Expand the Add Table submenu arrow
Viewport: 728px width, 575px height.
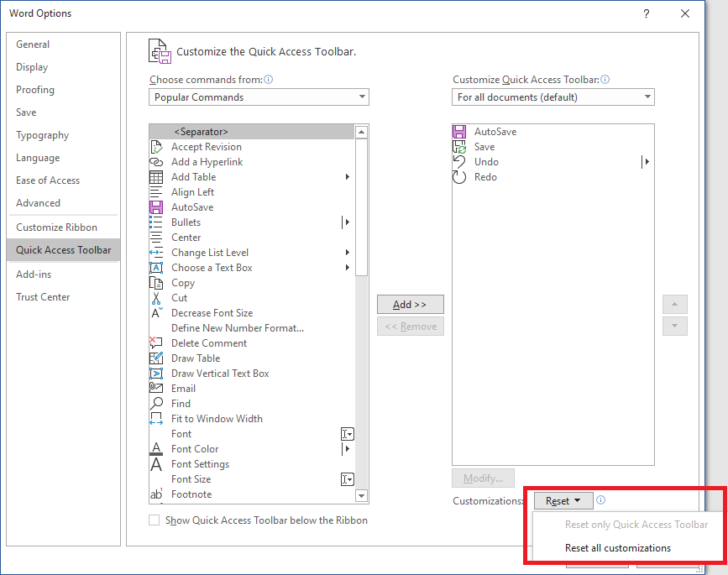348,177
